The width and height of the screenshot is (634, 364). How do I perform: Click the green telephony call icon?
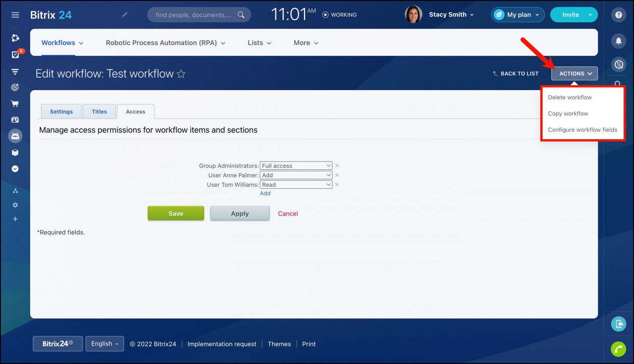pos(619,349)
